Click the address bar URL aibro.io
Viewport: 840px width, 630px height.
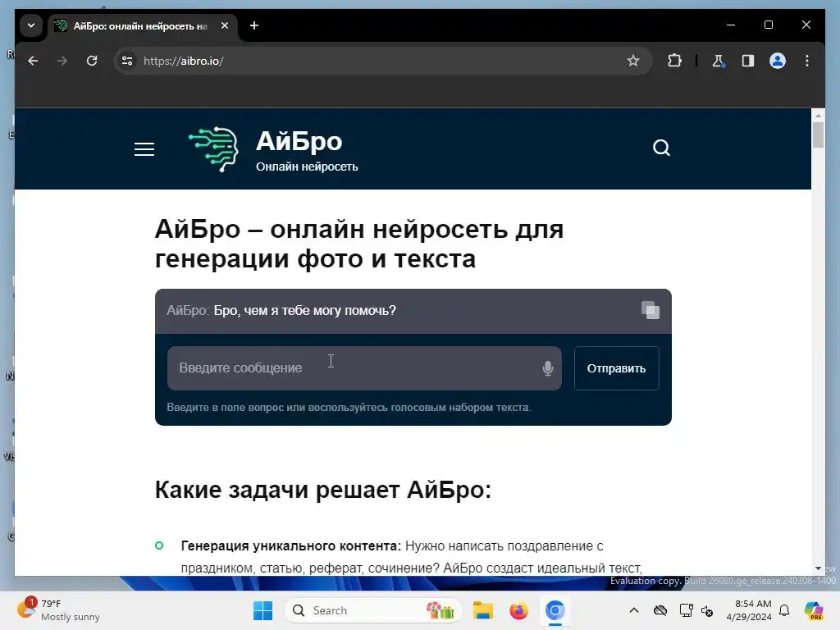coord(183,61)
